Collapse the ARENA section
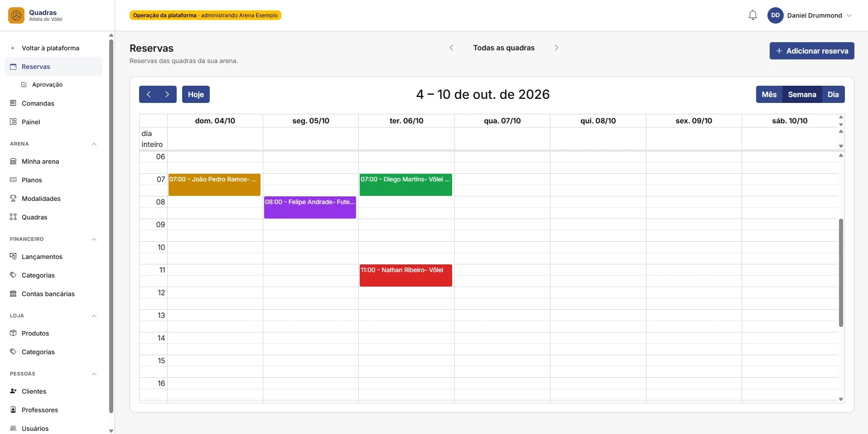The width and height of the screenshot is (868, 434). click(x=94, y=144)
